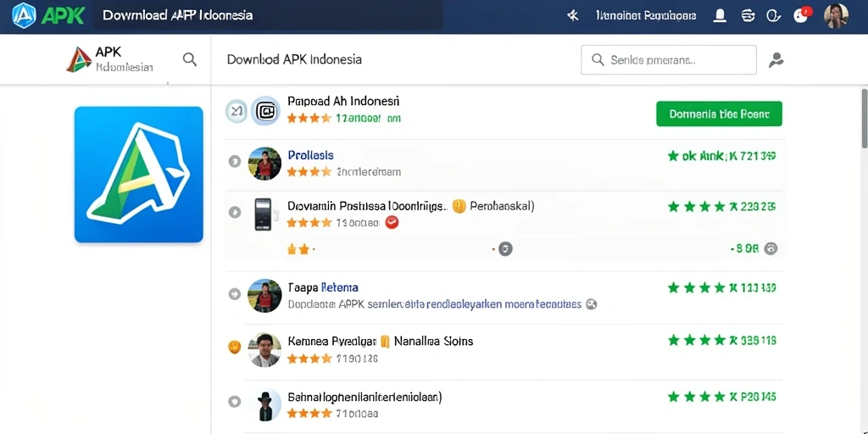Select the gray bullet beside Taapa Retema

[235, 293]
